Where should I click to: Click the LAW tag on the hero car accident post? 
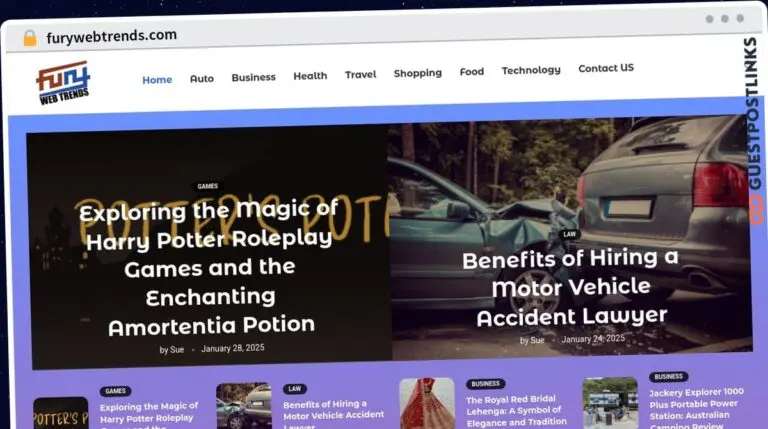tap(569, 234)
